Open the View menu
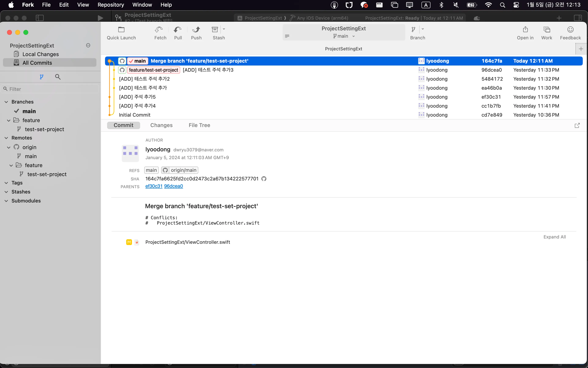The image size is (588, 368). [x=83, y=5]
